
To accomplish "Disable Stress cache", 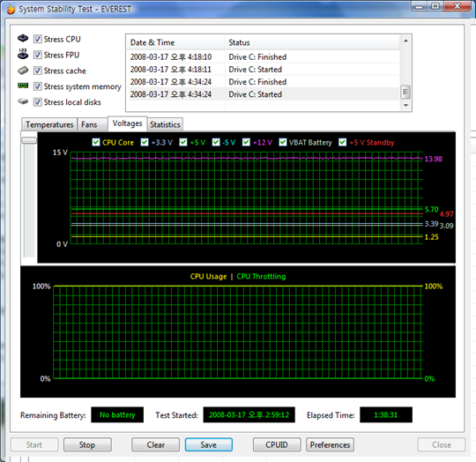I will pyautogui.click(x=37, y=71).
